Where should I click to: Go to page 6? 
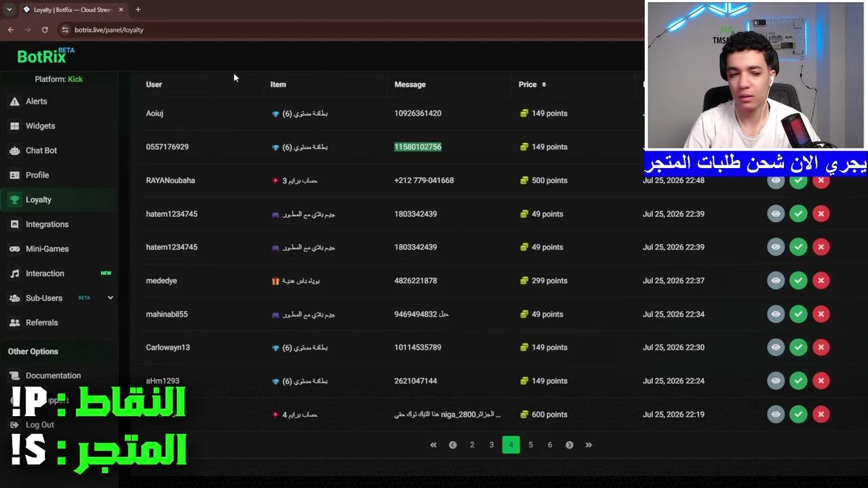(550, 445)
